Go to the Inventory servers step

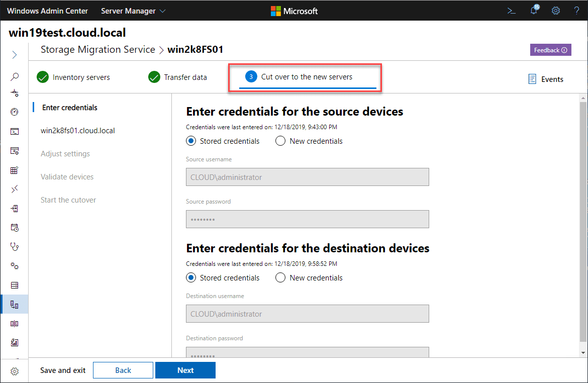tap(73, 77)
